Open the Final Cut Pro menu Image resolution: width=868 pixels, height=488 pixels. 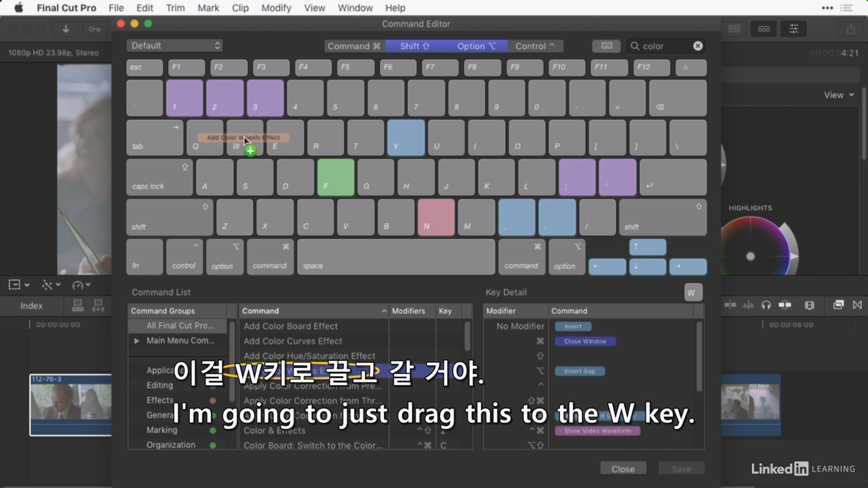pyautogui.click(x=66, y=8)
